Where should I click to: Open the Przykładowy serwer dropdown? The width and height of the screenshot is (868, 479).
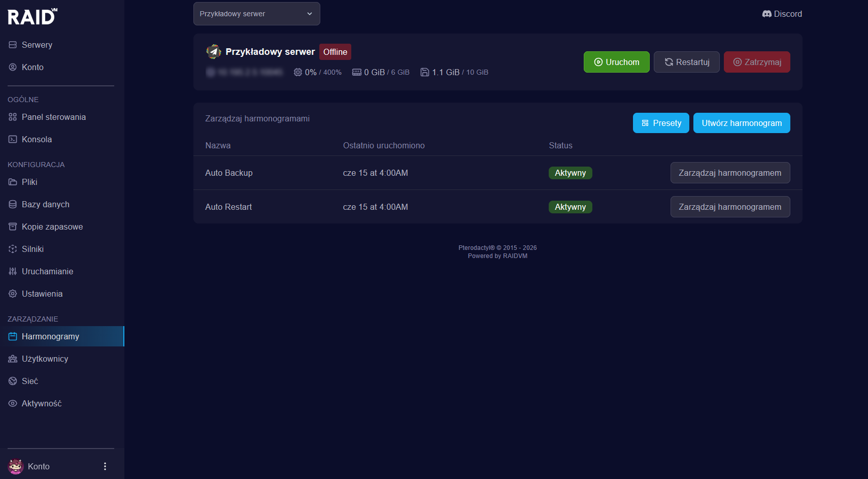pyautogui.click(x=257, y=14)
